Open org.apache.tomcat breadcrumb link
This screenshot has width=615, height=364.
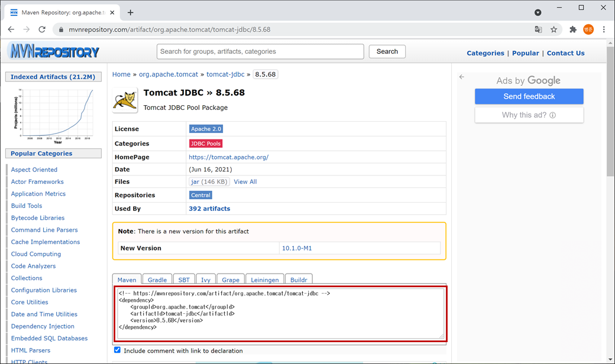pos(169,74)
